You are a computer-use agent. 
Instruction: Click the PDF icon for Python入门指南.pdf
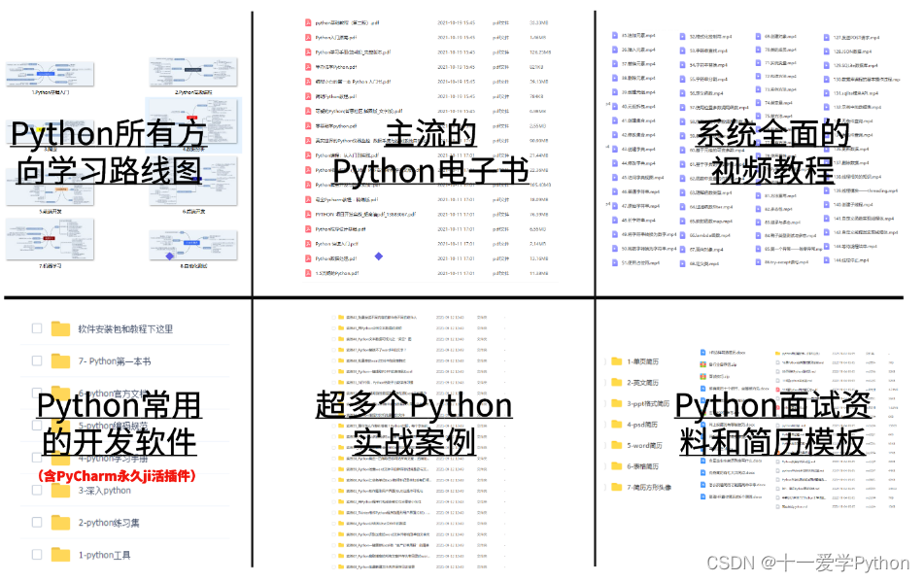coord(307,37)
